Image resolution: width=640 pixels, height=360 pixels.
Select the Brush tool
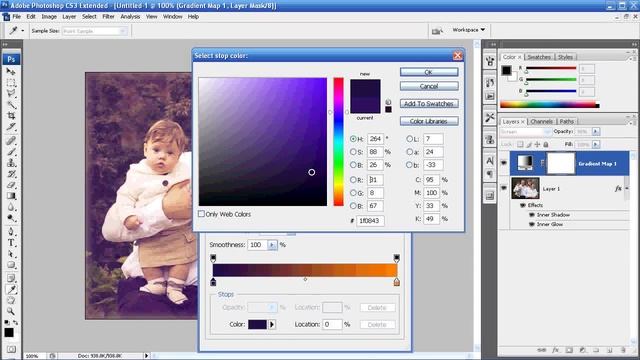coord(11,152)
